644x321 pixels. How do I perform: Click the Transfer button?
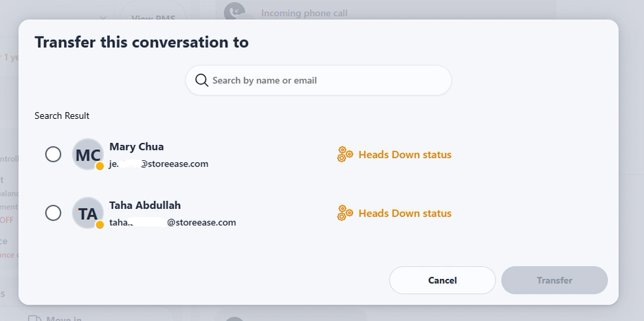[555, 280]
